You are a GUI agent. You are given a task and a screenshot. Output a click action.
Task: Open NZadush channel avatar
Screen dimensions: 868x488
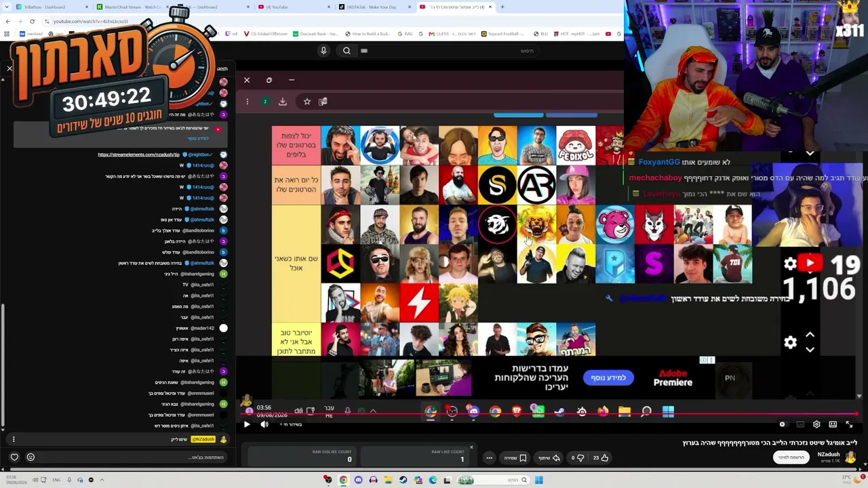point(852,457)
